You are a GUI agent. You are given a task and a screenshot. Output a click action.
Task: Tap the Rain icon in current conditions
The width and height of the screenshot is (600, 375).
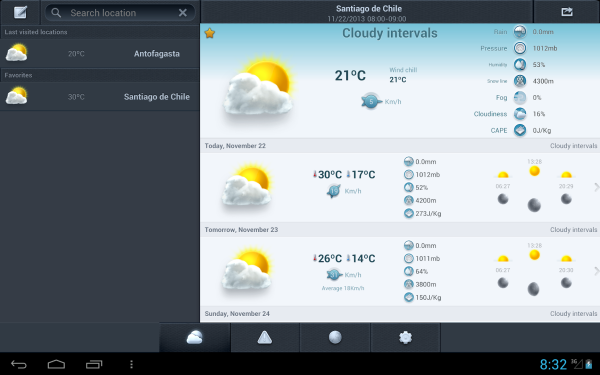pos(520,32)
